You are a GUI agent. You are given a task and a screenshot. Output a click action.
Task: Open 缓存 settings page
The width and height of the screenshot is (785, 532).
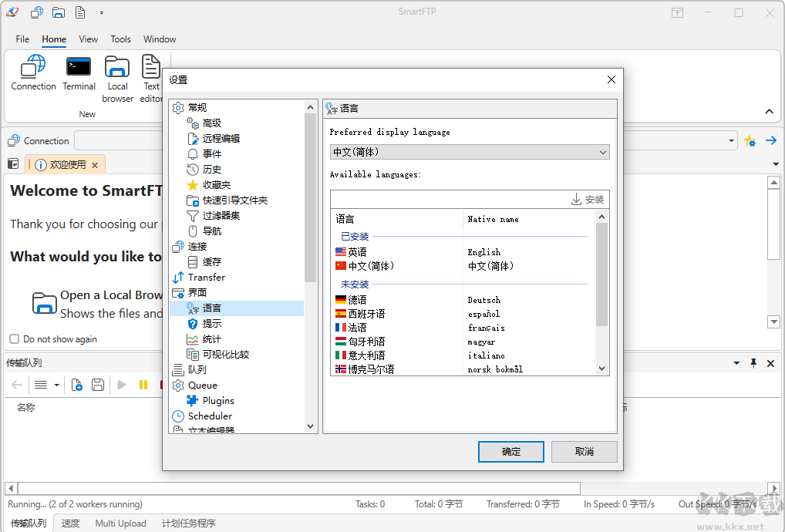(x=211, y=262)
